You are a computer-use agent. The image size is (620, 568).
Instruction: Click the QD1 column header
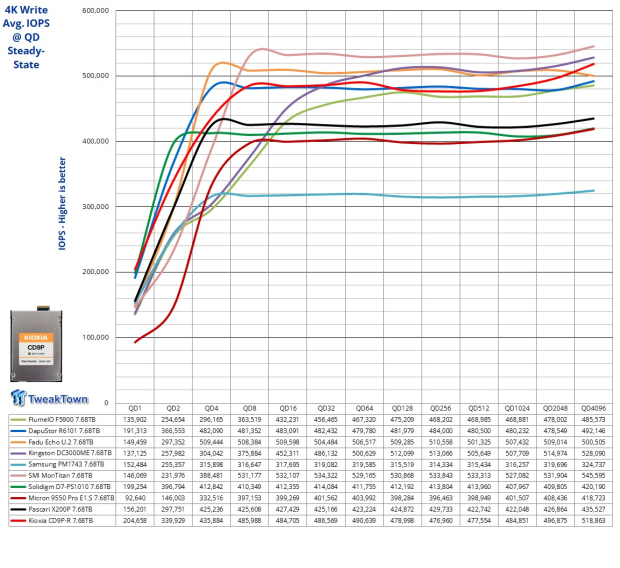[135, 409]
